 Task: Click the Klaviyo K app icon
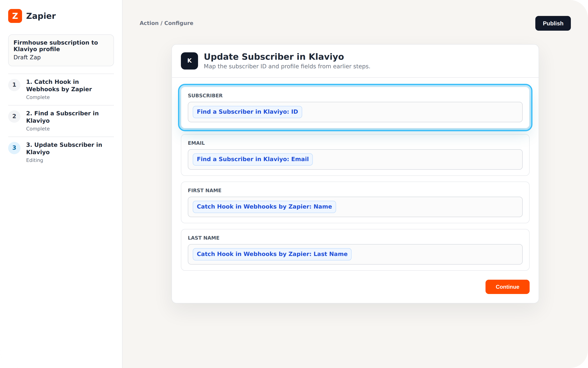(189, 61)
